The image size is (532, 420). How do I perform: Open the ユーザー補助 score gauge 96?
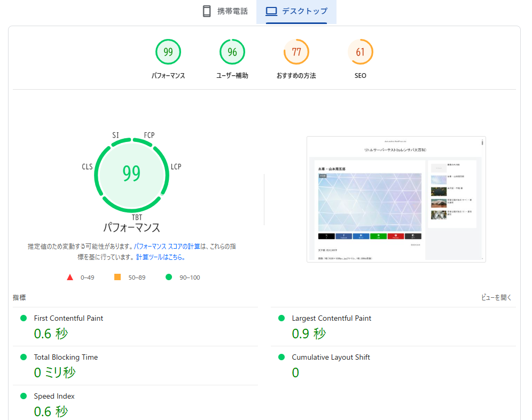[x=232, y=52]
